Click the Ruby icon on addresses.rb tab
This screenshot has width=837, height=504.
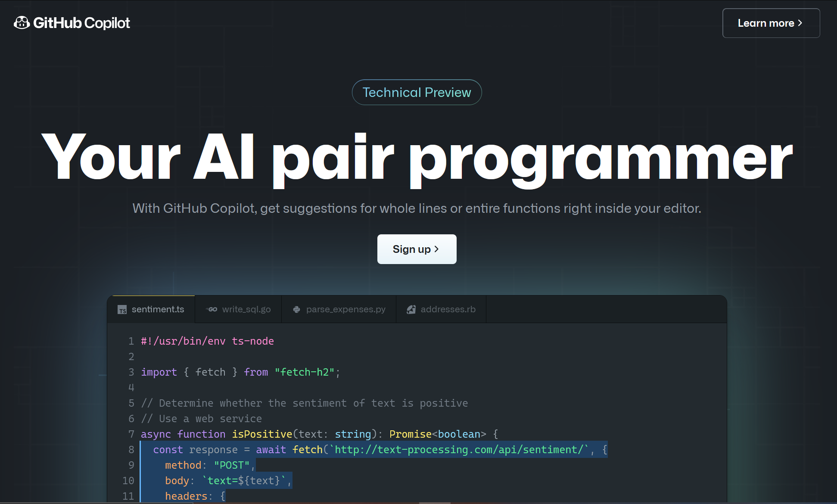coord(411,309)
